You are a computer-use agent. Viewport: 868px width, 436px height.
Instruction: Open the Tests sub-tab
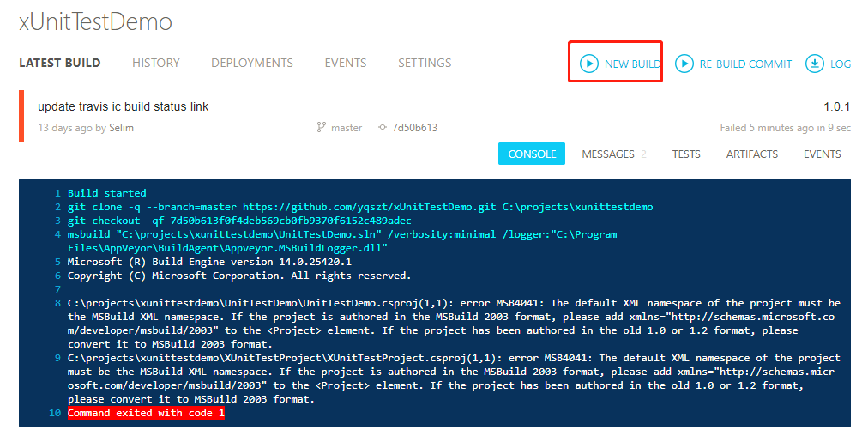(686, 154)
